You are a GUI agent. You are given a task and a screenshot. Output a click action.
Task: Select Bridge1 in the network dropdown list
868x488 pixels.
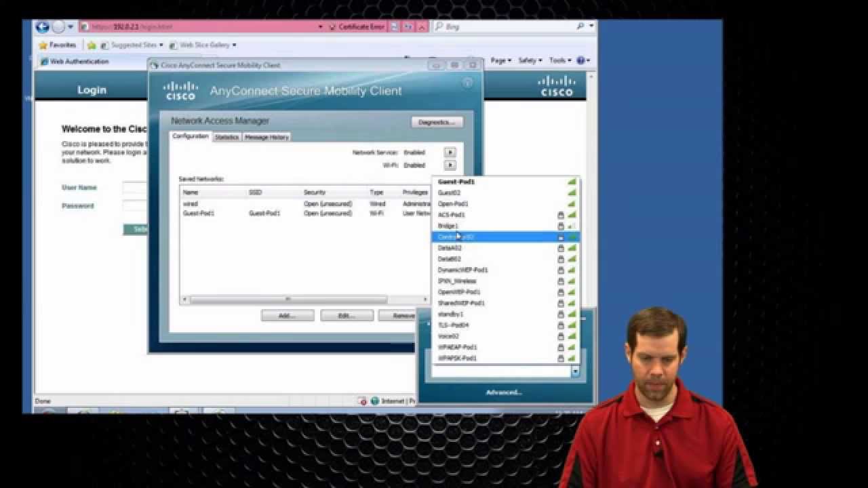click(505, 226)
